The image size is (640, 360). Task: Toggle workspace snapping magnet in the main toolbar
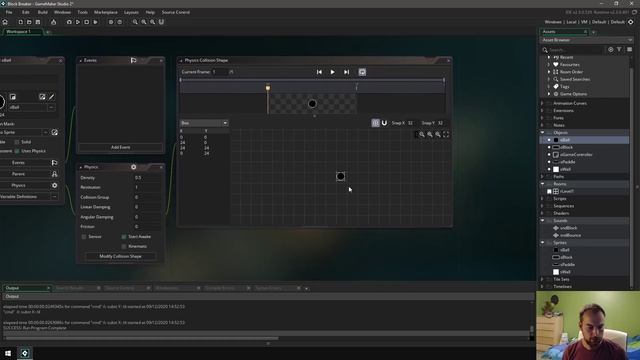[x=161, y=22]
